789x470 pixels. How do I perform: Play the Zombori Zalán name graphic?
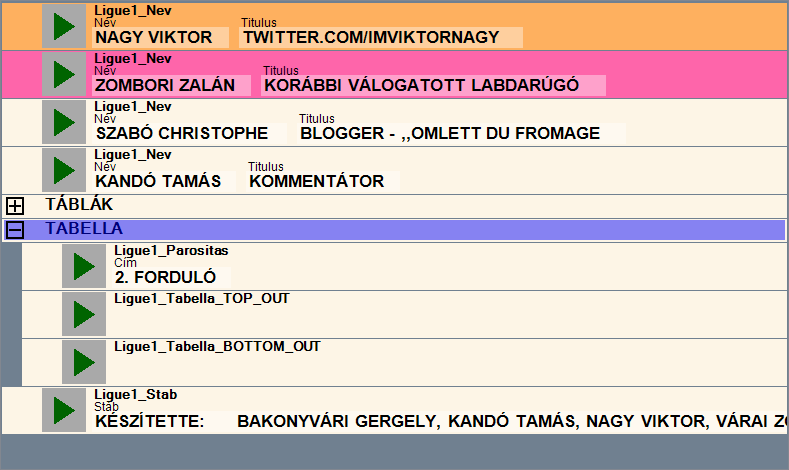tap(65, 73)
